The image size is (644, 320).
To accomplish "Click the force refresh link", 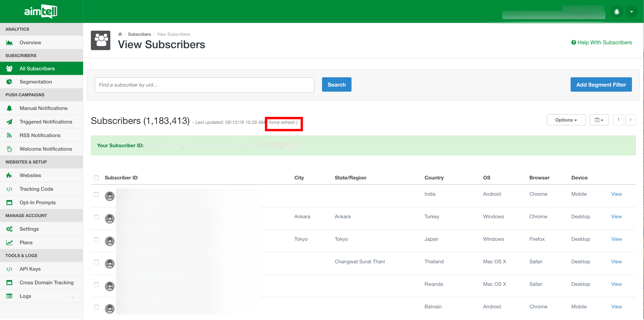I will pyautogui.click(x=283, y=122).
